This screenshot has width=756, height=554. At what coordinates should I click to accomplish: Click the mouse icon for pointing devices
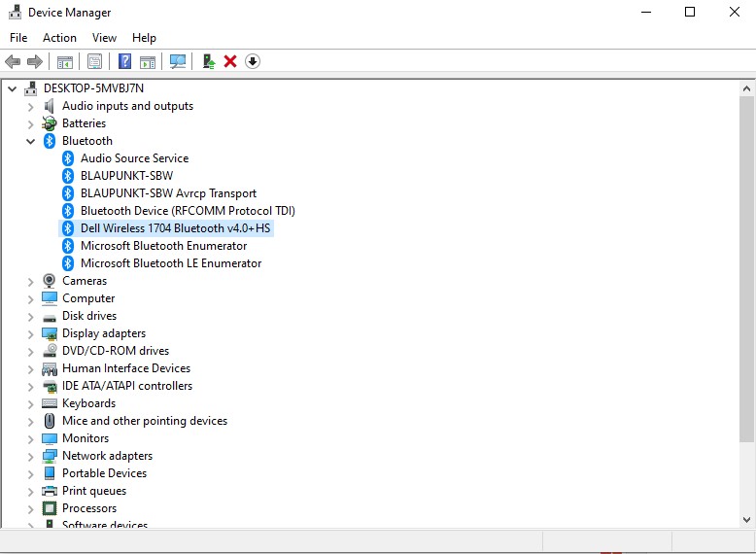tap(50, 421)
